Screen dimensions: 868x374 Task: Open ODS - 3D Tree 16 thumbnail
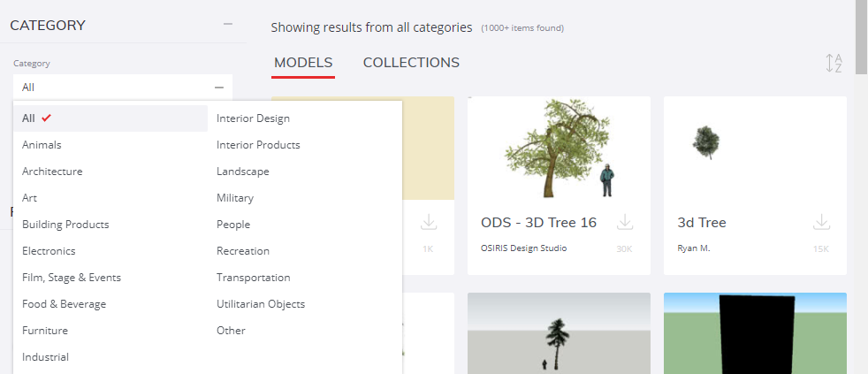560,148
